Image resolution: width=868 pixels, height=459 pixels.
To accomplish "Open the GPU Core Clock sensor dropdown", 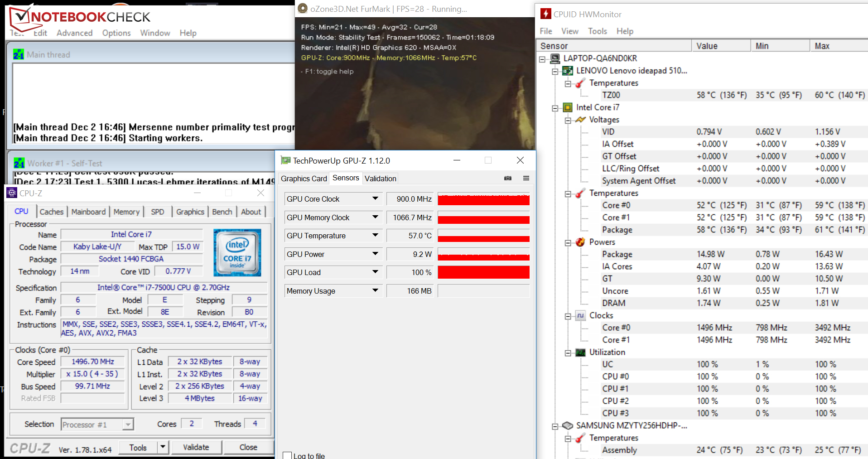I will 375,198.
